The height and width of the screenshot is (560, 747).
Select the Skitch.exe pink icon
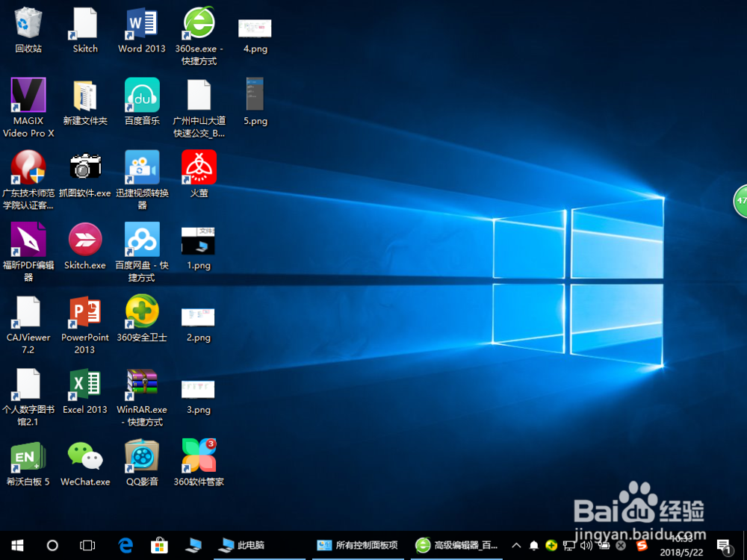[85, 246]
